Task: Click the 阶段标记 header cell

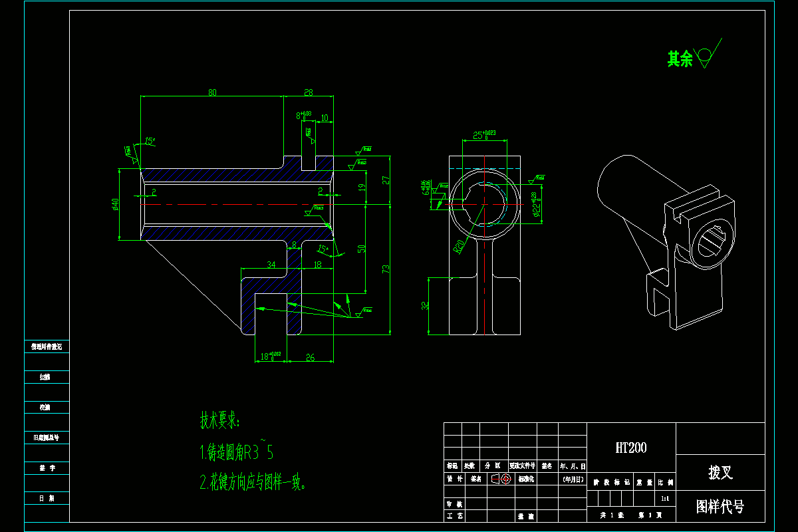Action: pyautogui.click(x=610, y=481)
